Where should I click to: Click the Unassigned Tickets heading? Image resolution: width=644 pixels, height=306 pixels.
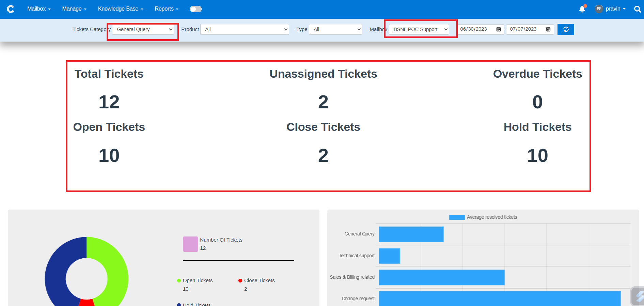(323, 74)
